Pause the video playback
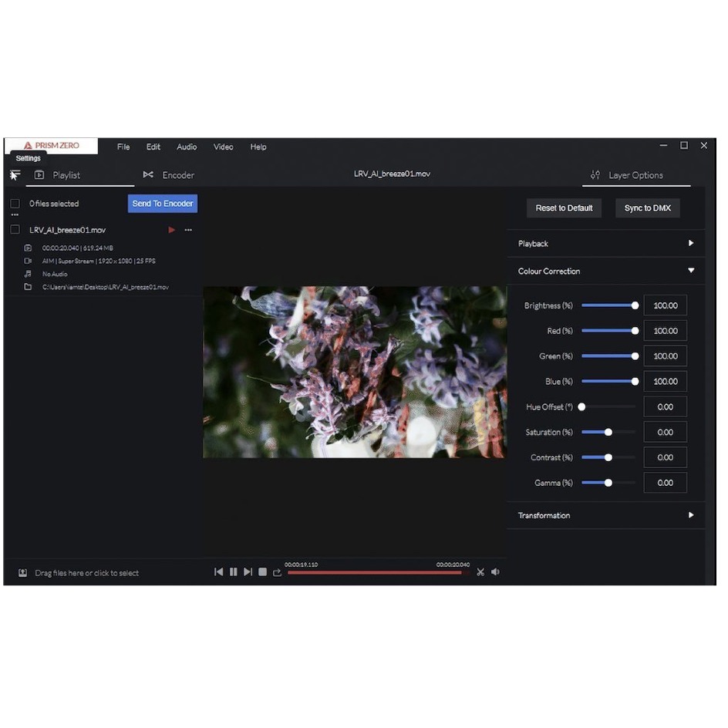This screenshot has height=728, width=728. [x=233, y=572]
